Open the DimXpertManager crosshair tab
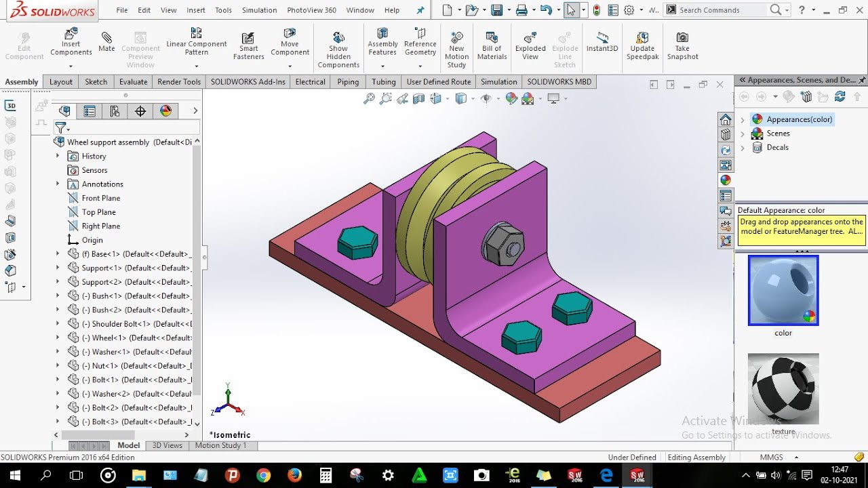The image size is (868, 488). 140,111
